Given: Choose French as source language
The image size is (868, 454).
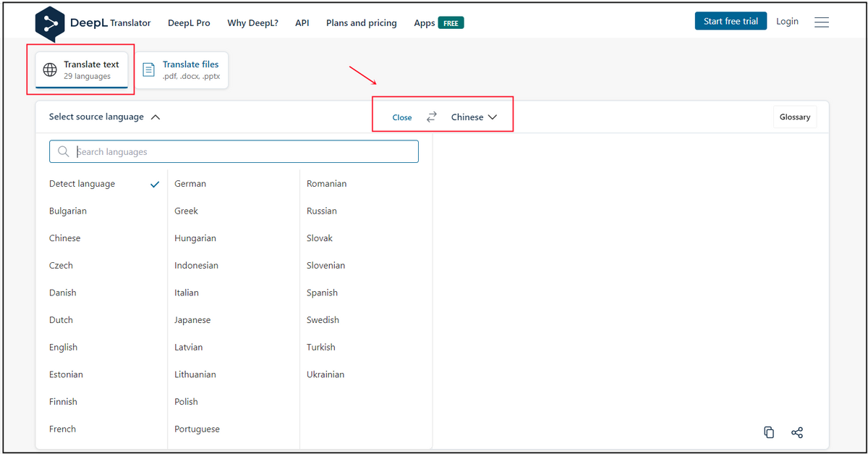Looking at the screenshot, I should point(62,429).
